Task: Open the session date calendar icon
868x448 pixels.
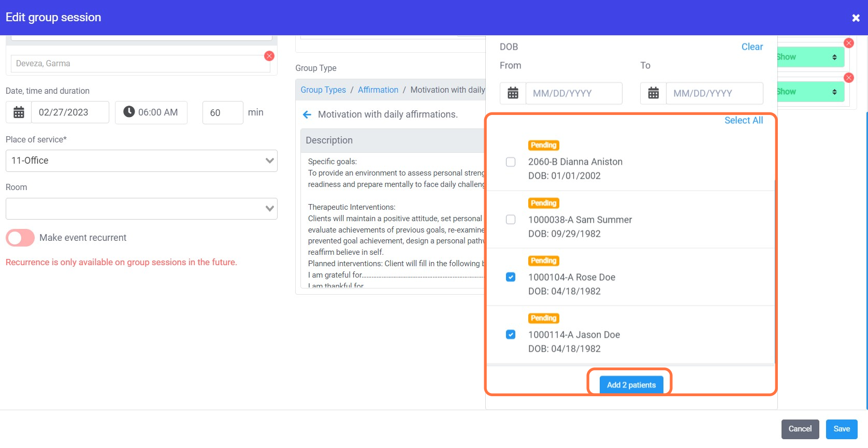Action: 19,112
